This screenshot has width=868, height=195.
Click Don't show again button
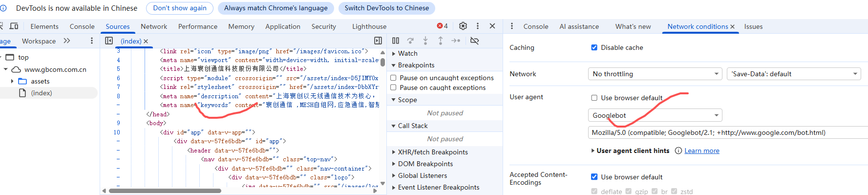pos(180,8)
